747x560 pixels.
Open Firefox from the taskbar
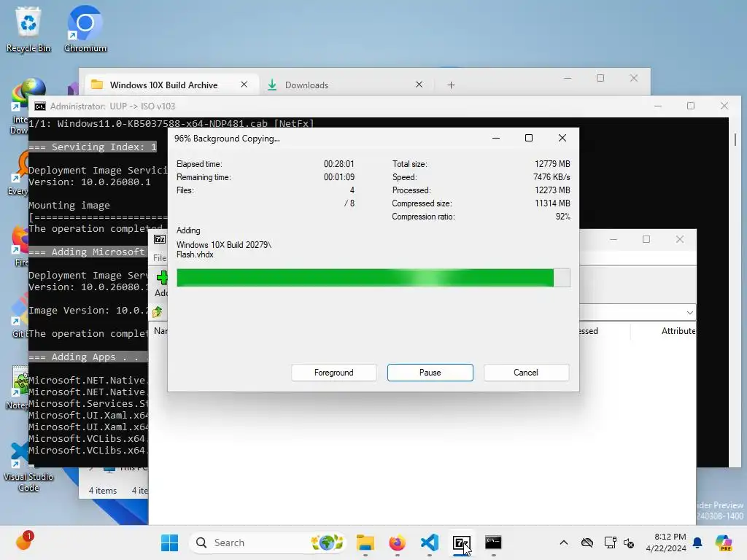397,542
